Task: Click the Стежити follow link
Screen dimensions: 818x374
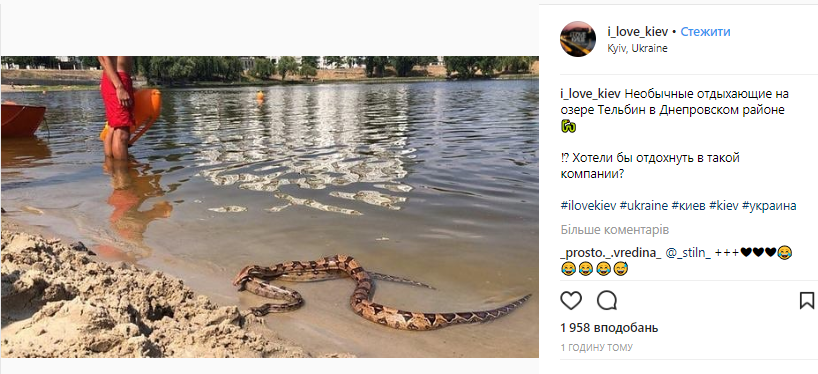Action: tap(705, 31)
